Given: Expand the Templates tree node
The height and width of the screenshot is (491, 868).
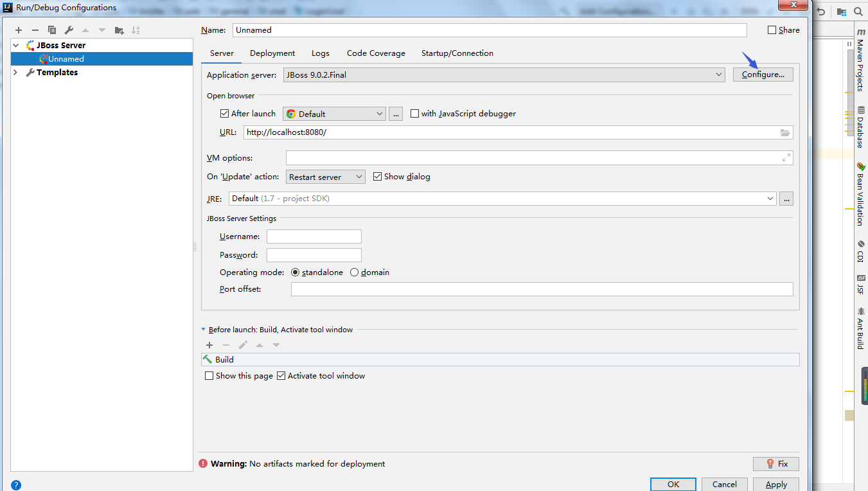Looking at the screenshot, I should pos(16,73).
